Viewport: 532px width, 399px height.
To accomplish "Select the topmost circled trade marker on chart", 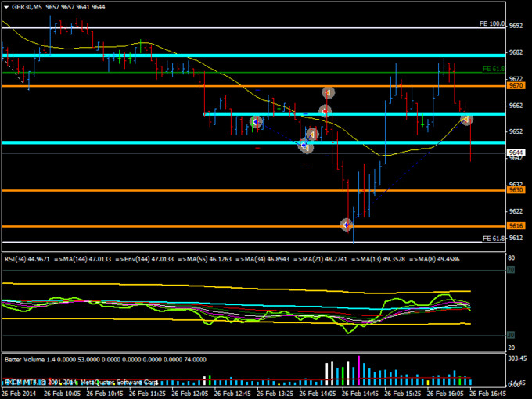I will click(x=329, y=92).
